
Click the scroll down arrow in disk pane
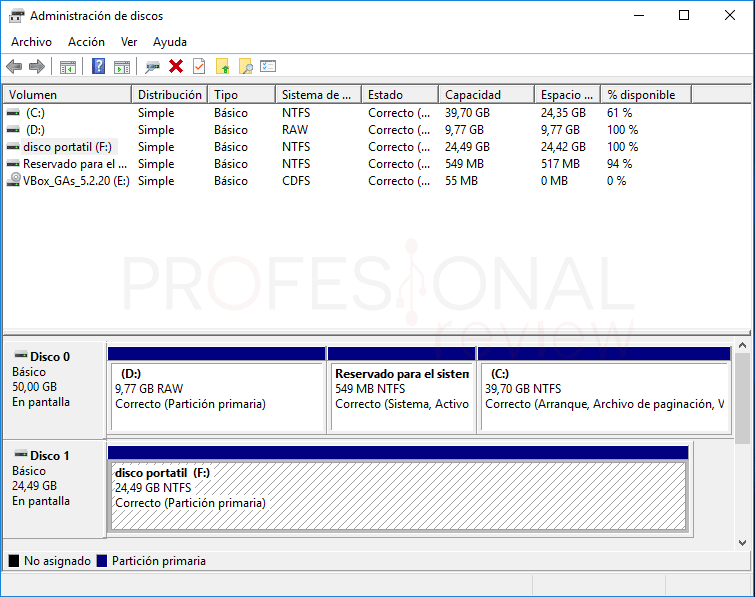click(x=742, y=543)
